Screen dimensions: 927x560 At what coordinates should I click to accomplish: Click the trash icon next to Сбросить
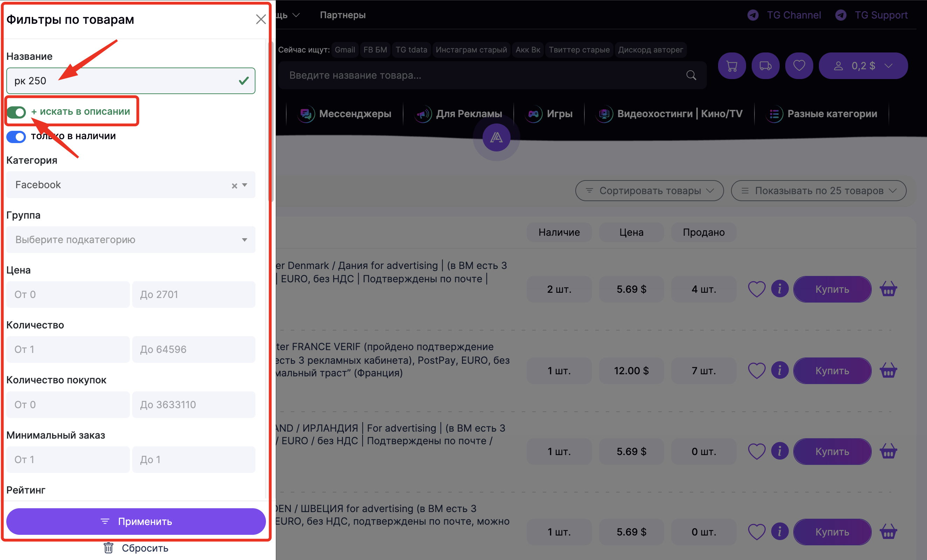click(x=108, y=548)
